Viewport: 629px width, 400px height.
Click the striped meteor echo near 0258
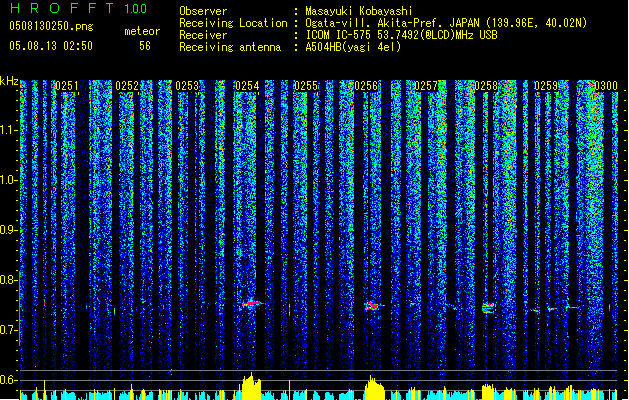pyautogui.click(x=488, y=308)
